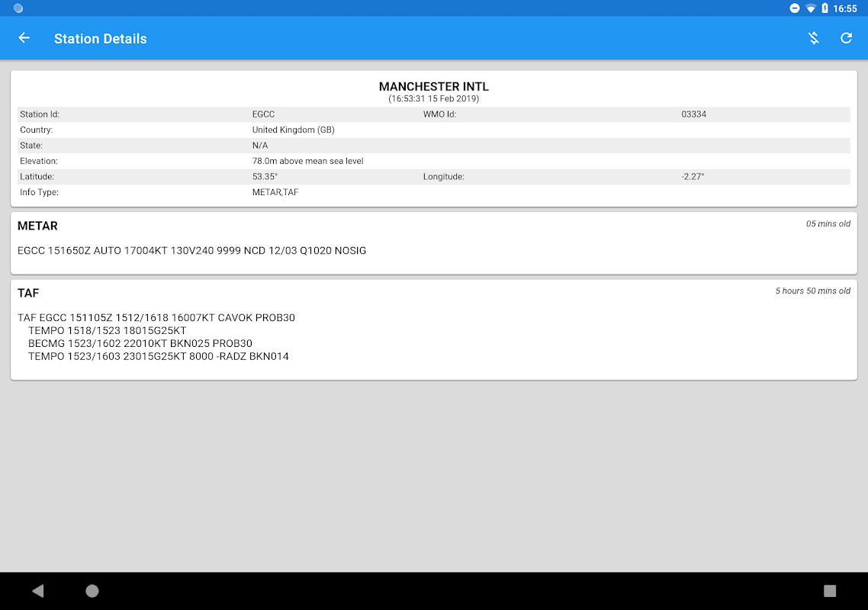Select the longitude value -2.27°
The width and height of the screenshot is (868, 610).
point(693,177)
